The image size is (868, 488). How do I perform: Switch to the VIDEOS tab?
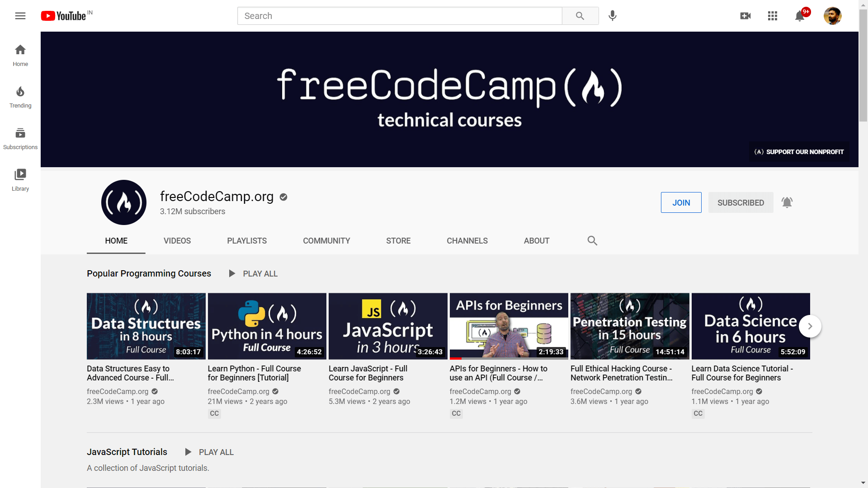[177, 241]
